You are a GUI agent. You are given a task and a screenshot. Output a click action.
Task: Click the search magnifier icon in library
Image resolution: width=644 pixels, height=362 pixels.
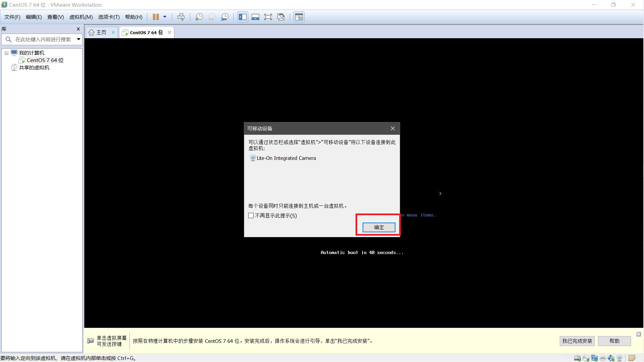[x=8, y=40]
